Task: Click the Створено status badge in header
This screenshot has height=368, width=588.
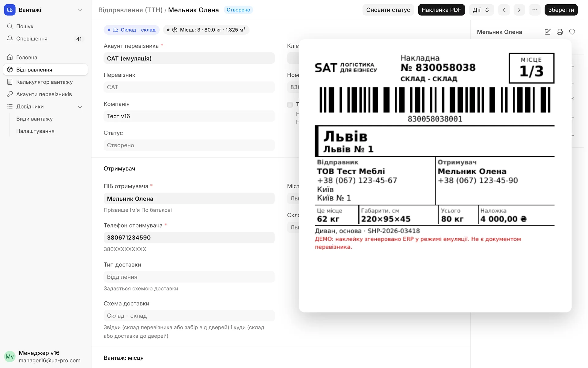Action: (238, 10)
